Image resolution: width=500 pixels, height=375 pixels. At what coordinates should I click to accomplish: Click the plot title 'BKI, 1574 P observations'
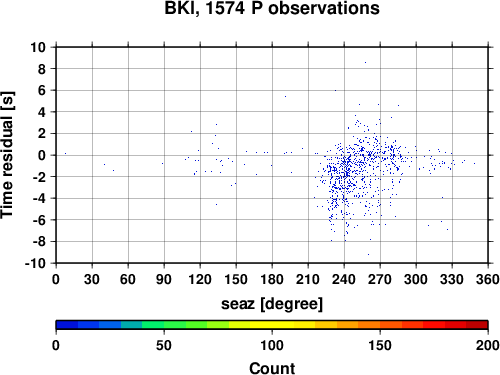coord(272,9)
